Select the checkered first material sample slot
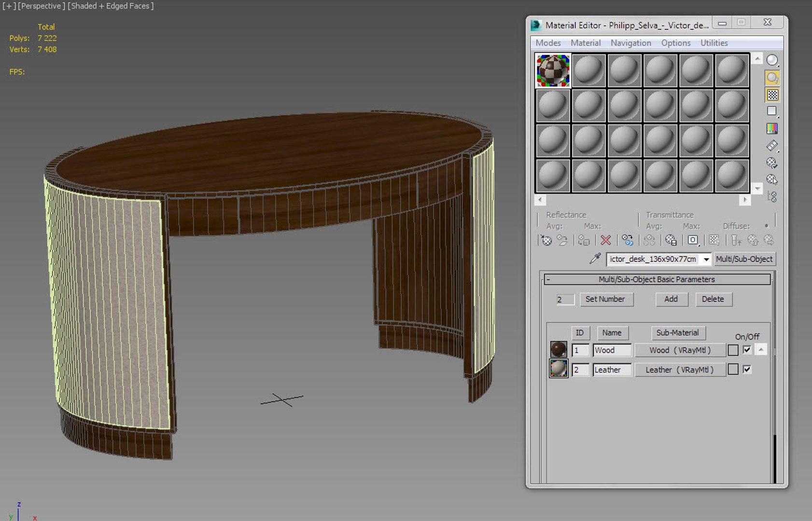 click(x=553, y=71)
